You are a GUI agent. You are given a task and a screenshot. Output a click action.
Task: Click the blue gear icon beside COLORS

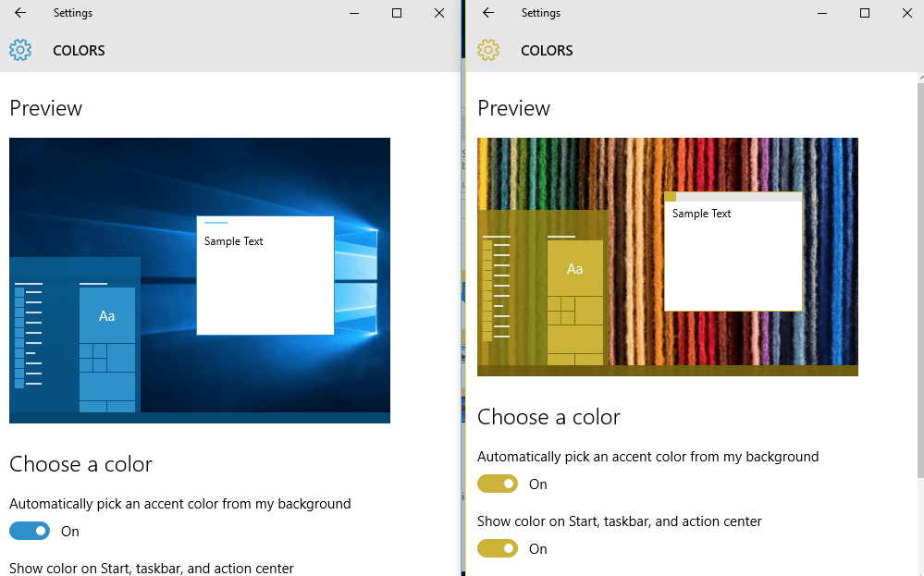coord(20,51)
